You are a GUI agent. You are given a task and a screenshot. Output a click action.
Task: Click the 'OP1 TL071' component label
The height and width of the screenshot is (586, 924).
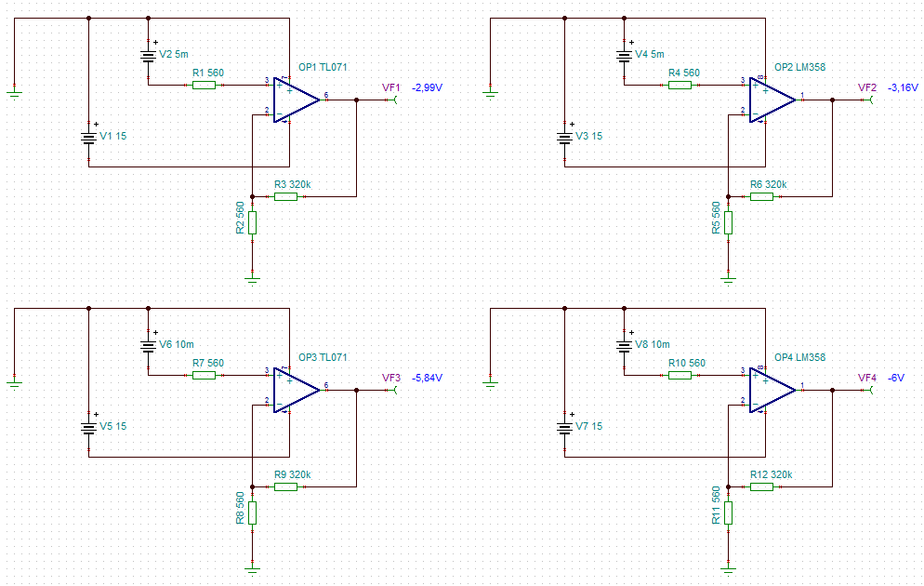pos(323,67)
